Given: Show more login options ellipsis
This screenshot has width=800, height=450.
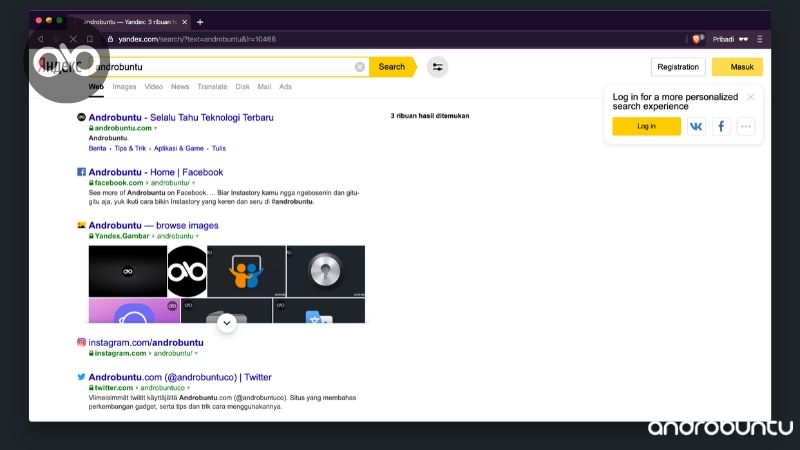Looking at the screenshot, I should [746, 126].
